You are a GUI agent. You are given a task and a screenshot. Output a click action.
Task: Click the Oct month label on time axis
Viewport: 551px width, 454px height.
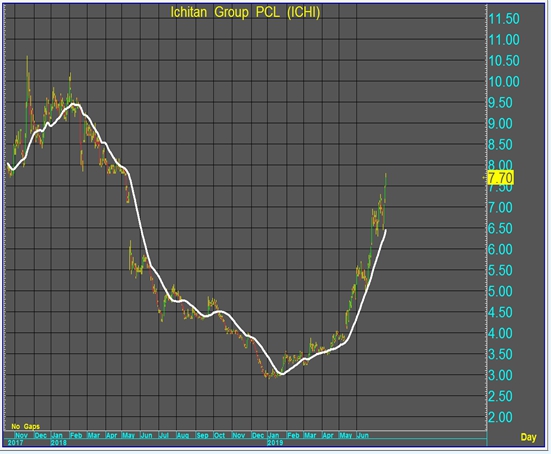(219, 435)
